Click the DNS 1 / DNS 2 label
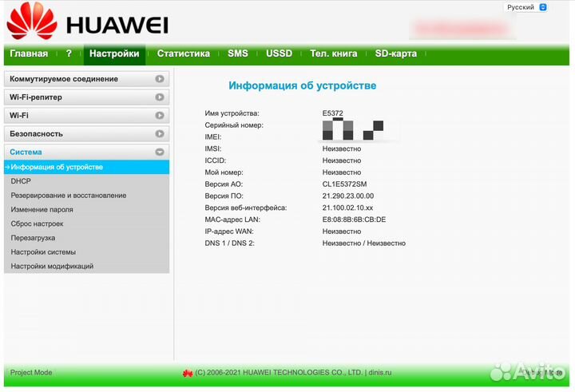Image resolution: width=575 pixels, height=392 pixels. [229, 244]
